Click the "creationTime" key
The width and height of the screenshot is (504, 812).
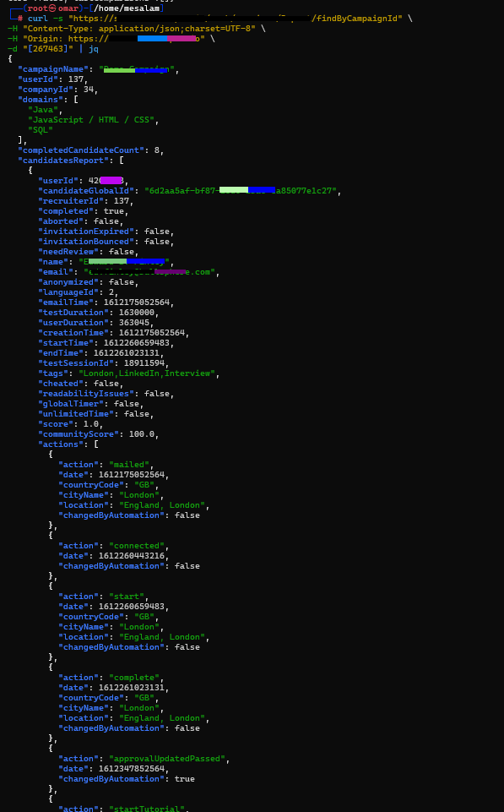click(x=73, y=333)
